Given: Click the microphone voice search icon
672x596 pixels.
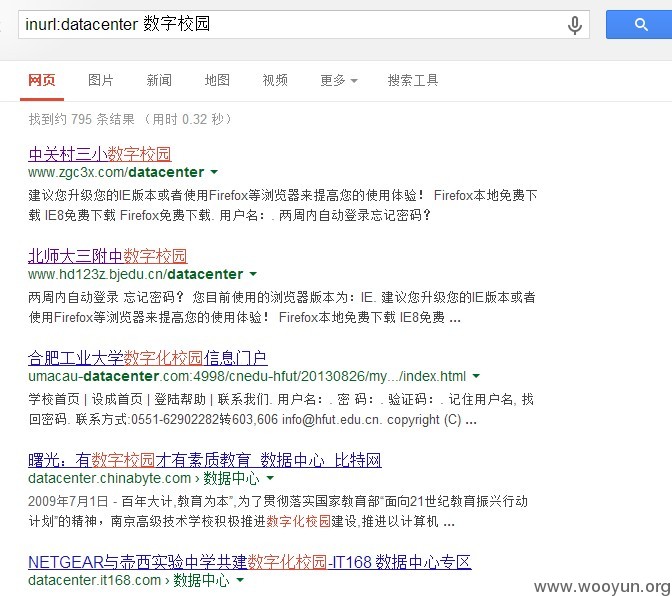Looking at the screenshot, I should tap(575, 25).
